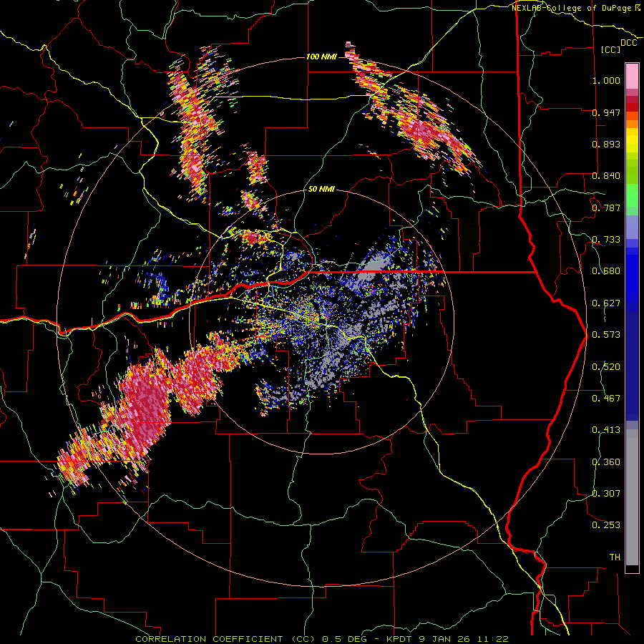Click the "50 NMI" range ring label

[x=321, y=189]
